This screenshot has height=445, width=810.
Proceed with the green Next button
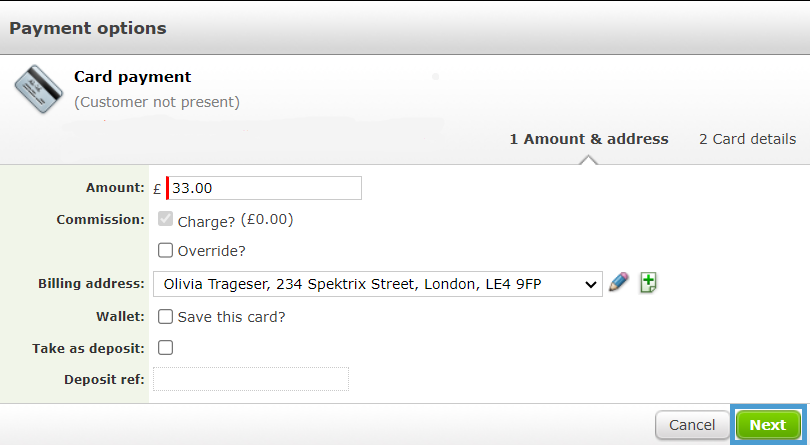tap(768, 425)
